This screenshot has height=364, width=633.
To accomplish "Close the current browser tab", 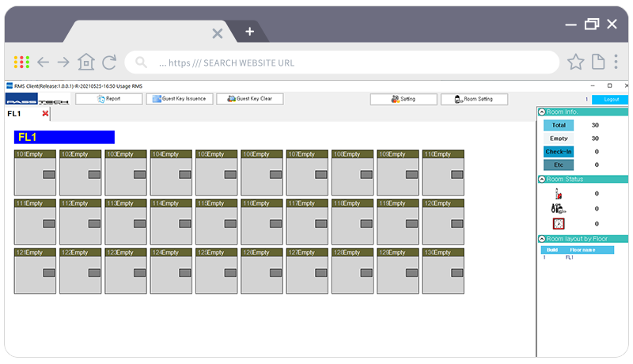I will [x=218, y=33].
